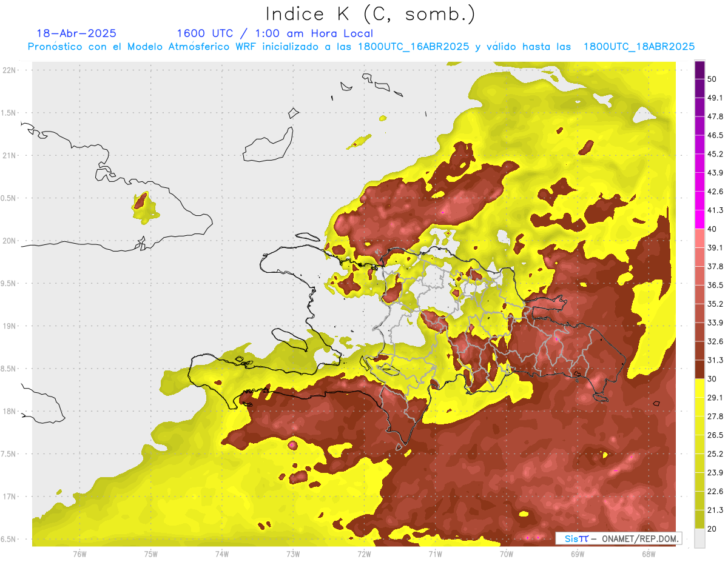Click the '39.1' value on the color scale

click(x=715, y=248)
